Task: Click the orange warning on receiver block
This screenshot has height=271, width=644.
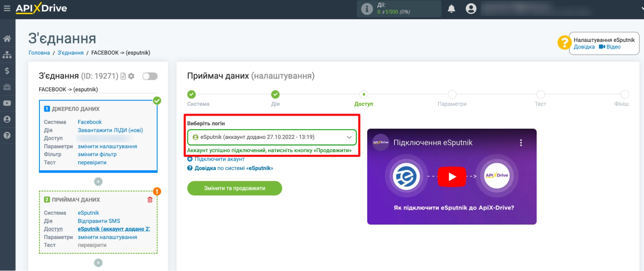Action: pos(157,192)
